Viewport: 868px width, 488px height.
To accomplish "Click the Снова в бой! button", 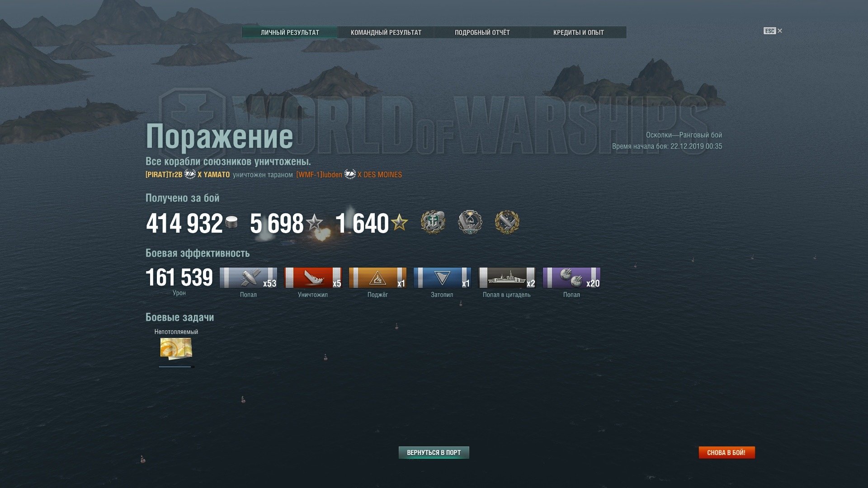I will (x=726, y=452).
